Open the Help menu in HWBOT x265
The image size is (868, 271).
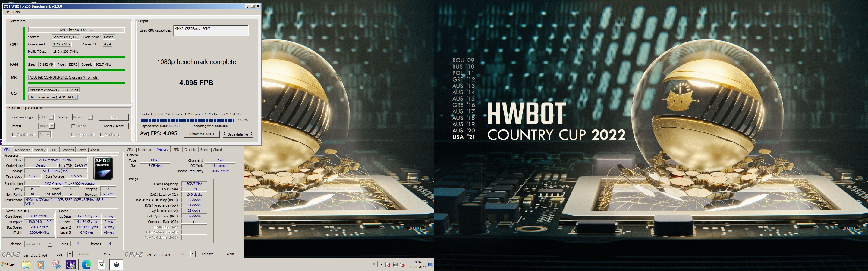(x=17, y=12)
